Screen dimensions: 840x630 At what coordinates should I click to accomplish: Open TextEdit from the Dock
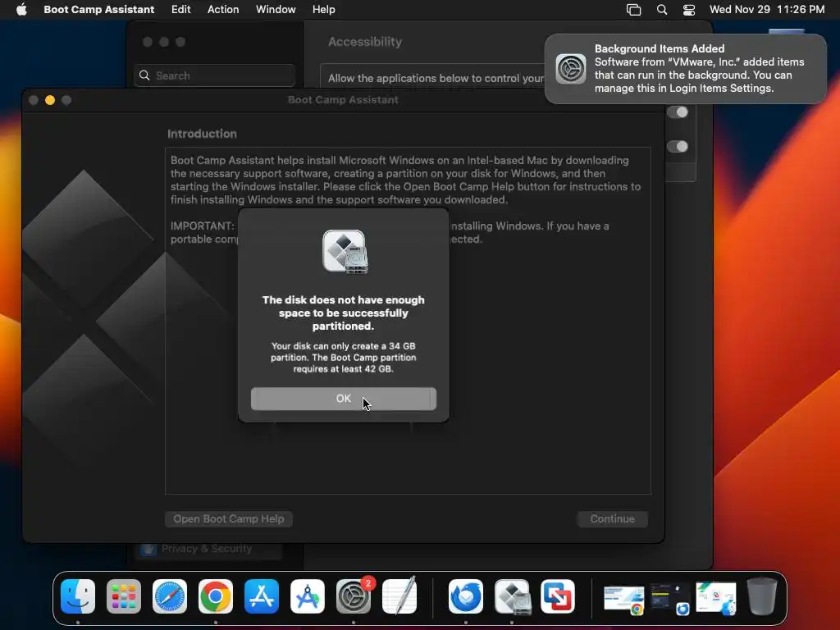coord(399,596)
